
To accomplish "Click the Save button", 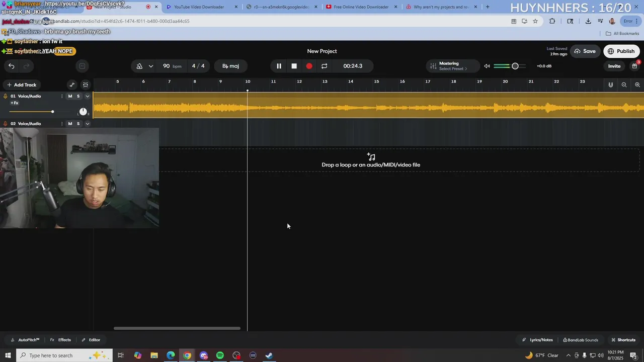I will (x=585, y=51).
